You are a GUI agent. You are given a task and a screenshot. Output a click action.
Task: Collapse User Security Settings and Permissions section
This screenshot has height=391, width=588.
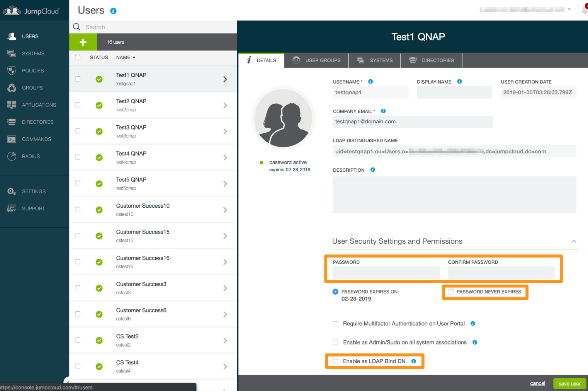pos(574,241)
